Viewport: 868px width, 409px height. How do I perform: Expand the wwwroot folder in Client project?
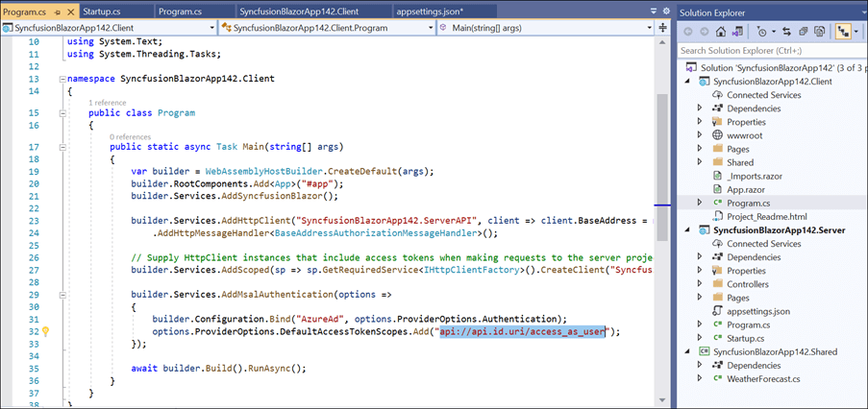[x=700, y=135]
